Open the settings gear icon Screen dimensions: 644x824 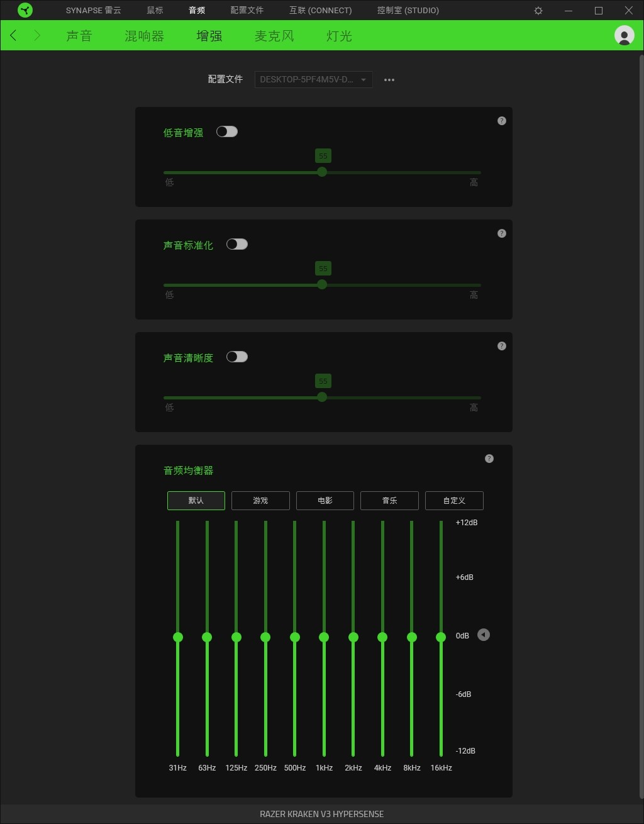click(538, 11)
